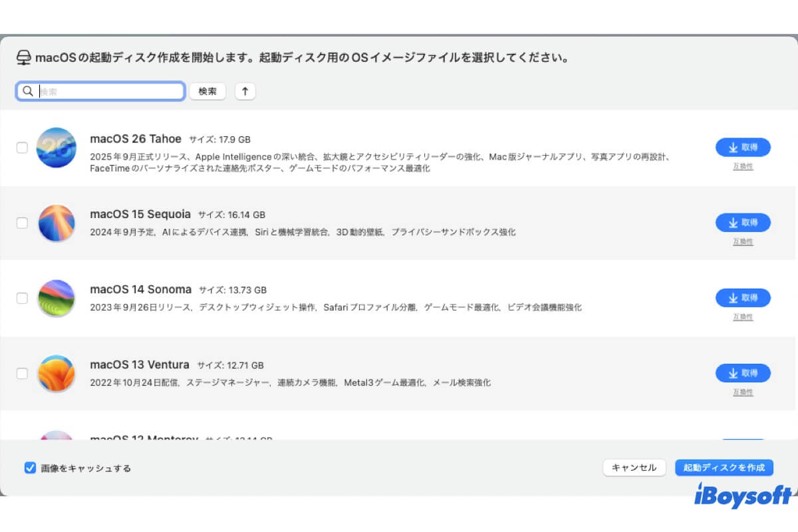Viewport: 798px width, 532px height.
Task: Click the boot disk icon in the header
Action: (x=24, y=57)
